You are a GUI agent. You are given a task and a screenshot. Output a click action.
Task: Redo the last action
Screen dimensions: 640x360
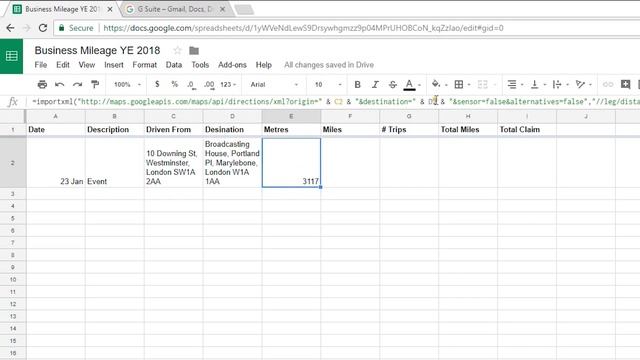(x=77, y=84)
